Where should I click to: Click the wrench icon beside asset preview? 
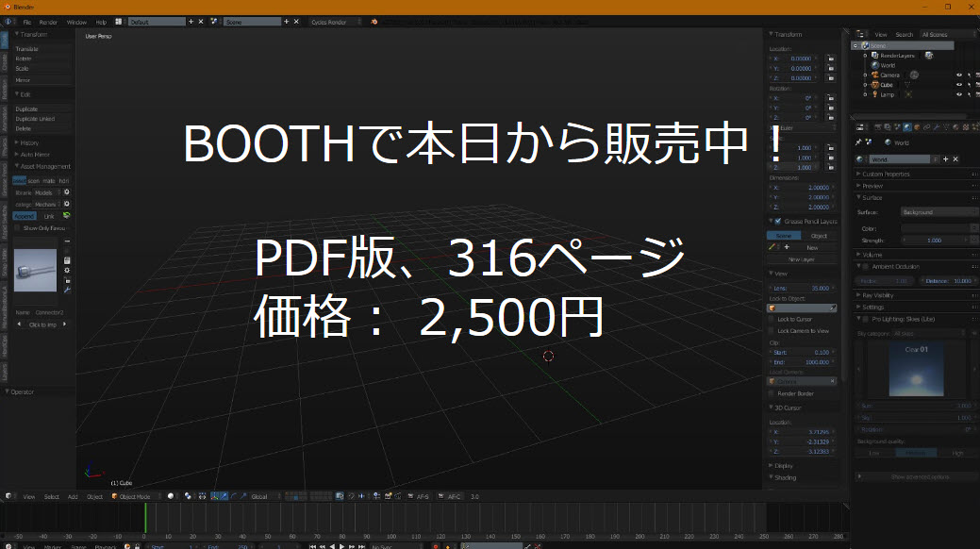click(x=67, y=291)
